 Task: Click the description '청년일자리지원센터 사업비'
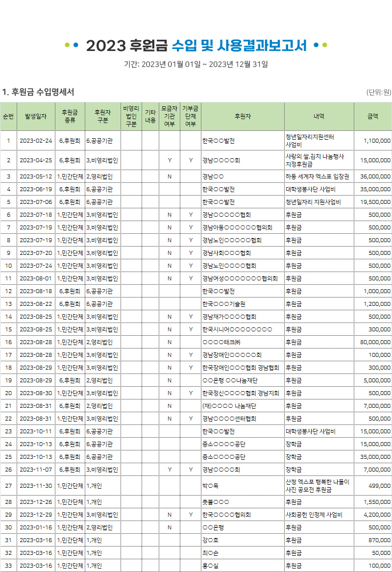tap(310, 141)
